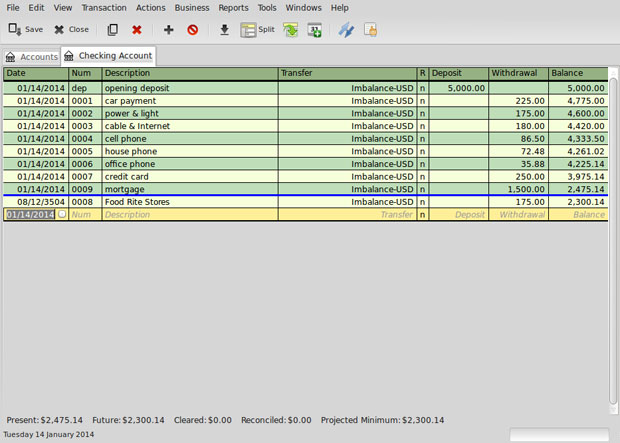Screen dimensions: 620x443
Task: Open date picker in the new transaction row
Action: [62, 214]
